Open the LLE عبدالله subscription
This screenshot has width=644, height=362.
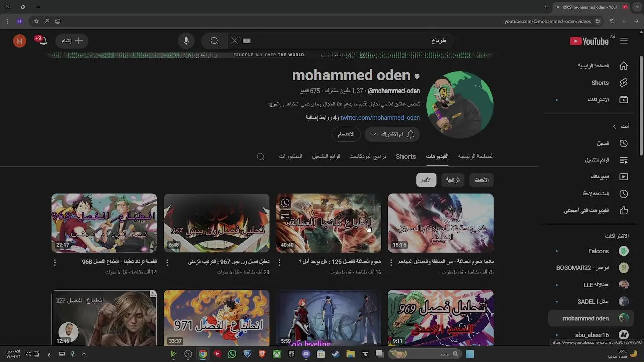pos(592,285)
